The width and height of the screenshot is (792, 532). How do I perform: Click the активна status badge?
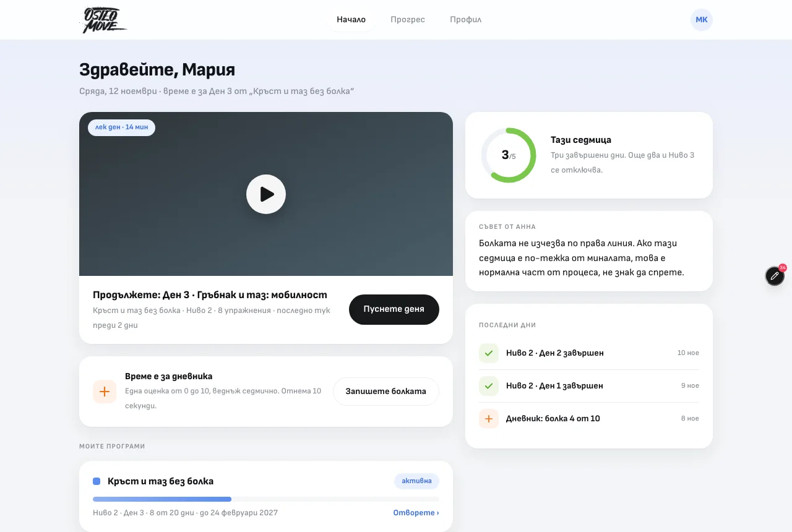click(x=416, y=481)
